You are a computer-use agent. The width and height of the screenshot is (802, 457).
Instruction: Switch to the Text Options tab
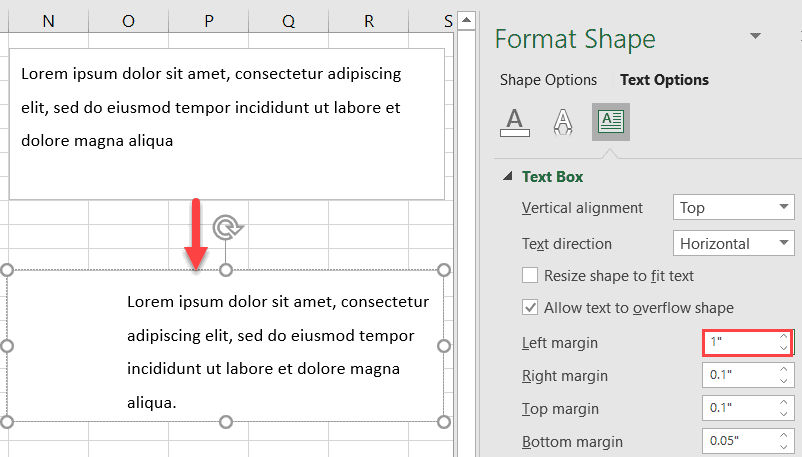(x=664, y=80)
